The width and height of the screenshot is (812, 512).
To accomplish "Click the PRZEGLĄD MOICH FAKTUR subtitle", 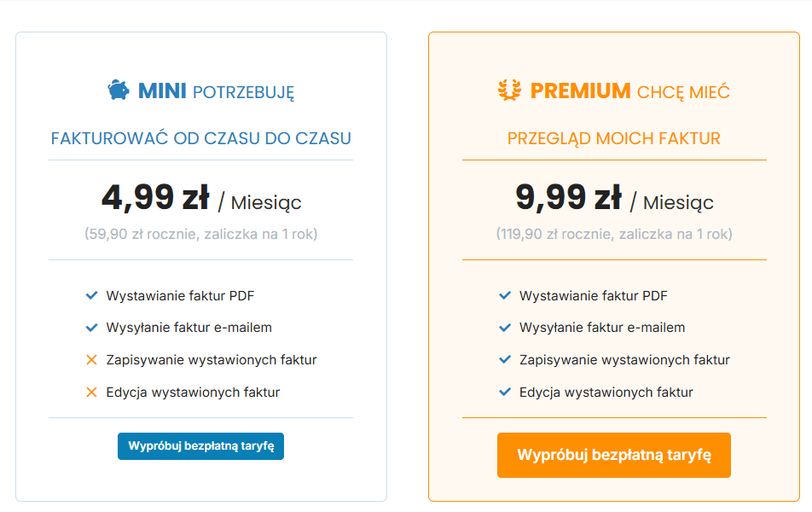I will coord(614,138).
